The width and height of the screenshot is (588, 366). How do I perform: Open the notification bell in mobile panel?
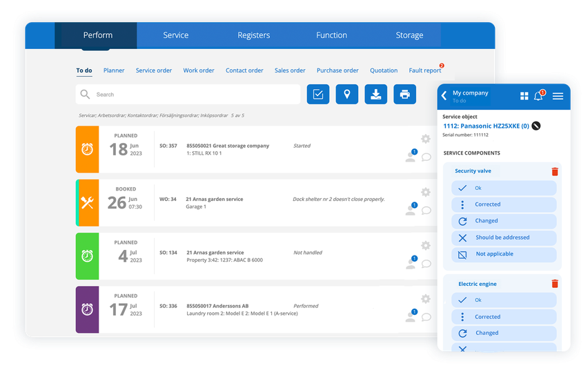539,96
